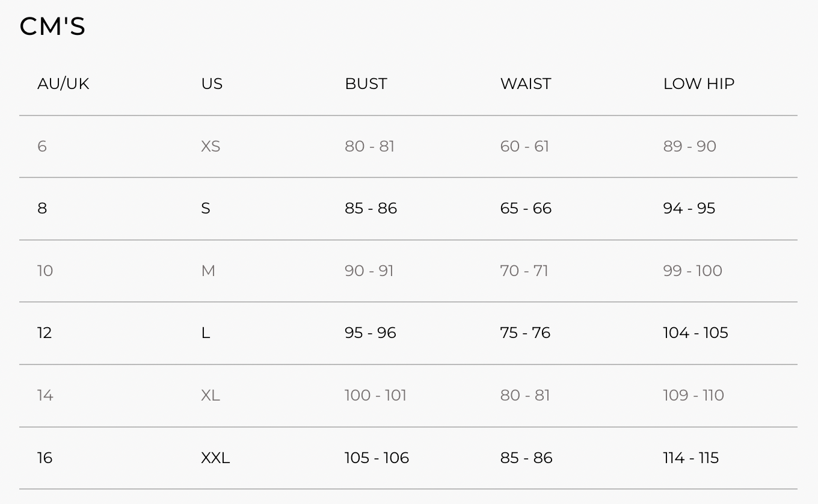This screenshot has height=504, width=818.
Task: Click bust measurement 100 - 101
Action: pyautogui.click(x=375, y=395)
